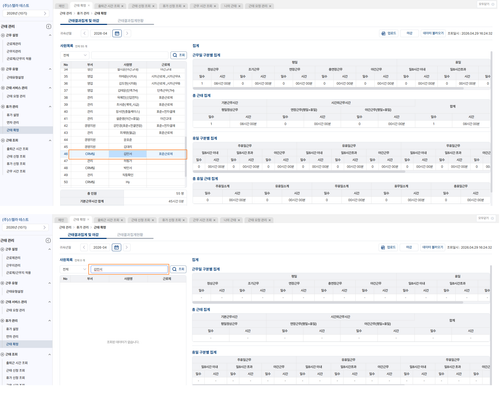Viewport: 500px width, 402px height.
Task: Close the 근태 신청 조회 tab in upper screenshot
Action: click(x=154, y=6)
